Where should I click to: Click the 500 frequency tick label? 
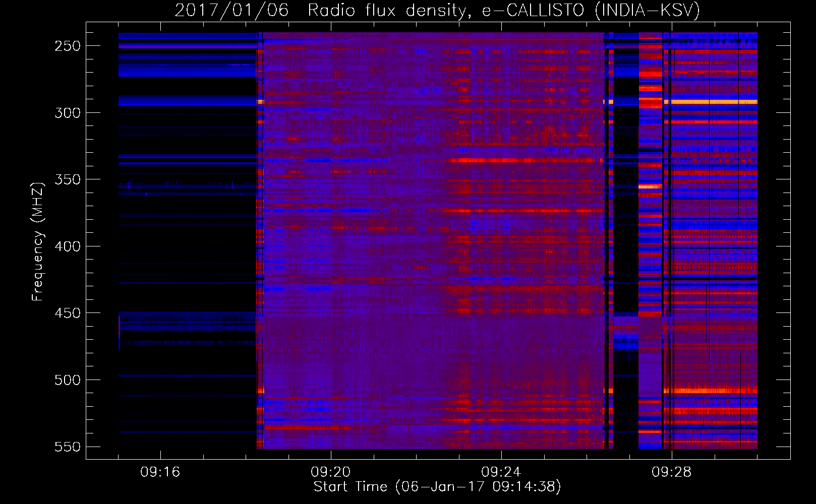(68, 380)
